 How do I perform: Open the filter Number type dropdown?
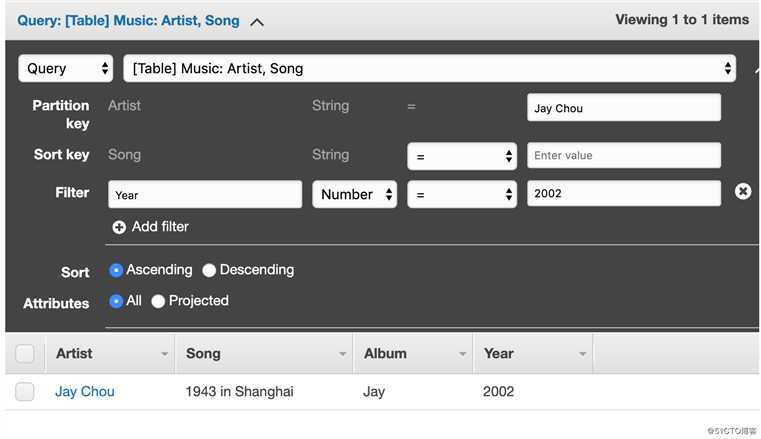pyautogui.click(x=355, y=195)
